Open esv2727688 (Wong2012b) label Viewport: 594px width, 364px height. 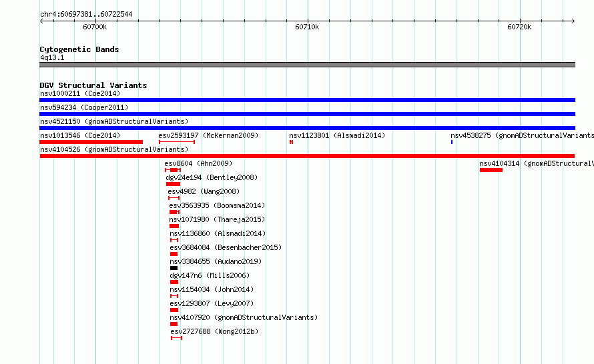click(214, 331)
